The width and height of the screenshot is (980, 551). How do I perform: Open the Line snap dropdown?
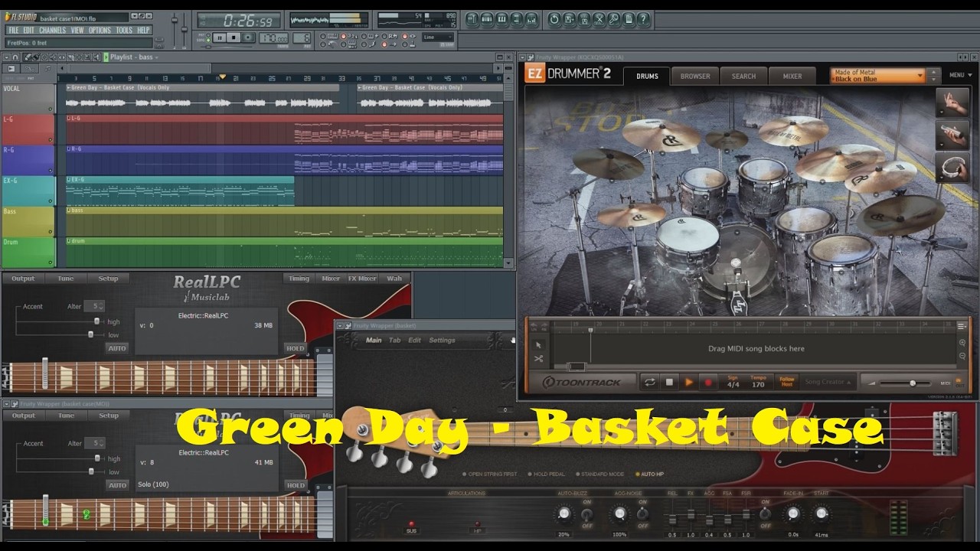tap(439, 37)
